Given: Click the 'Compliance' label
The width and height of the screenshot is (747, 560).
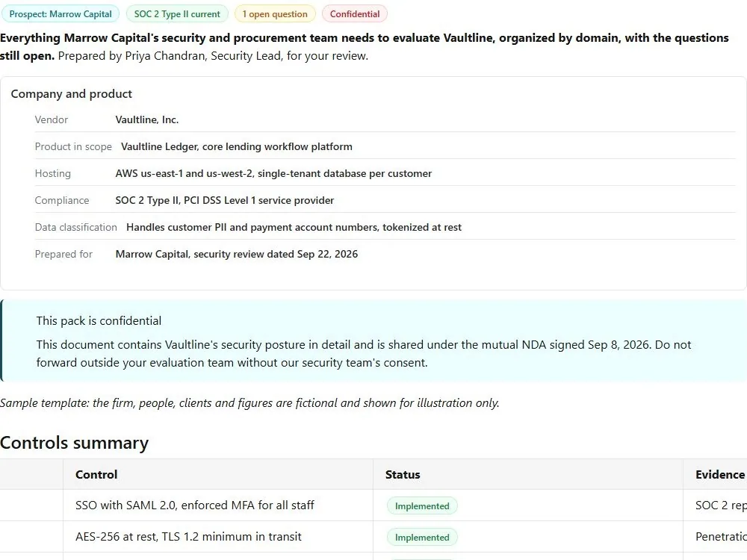Looking at the screenshot, I should (62, 200).
